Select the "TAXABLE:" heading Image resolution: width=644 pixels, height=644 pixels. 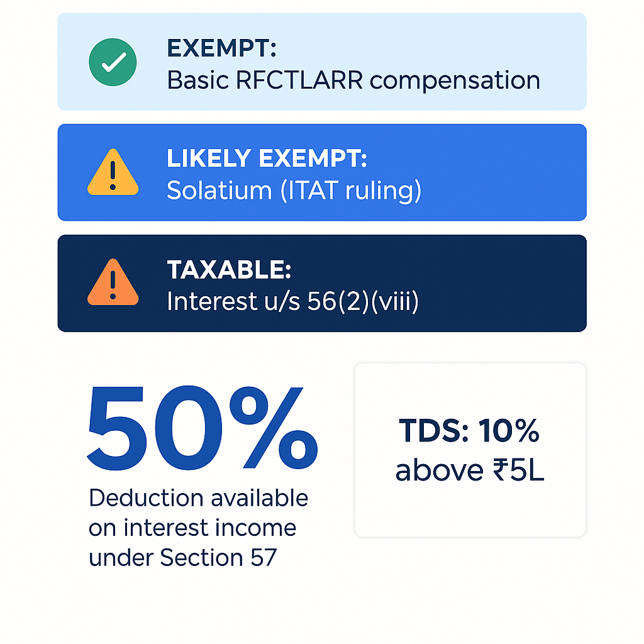point(229,269)
